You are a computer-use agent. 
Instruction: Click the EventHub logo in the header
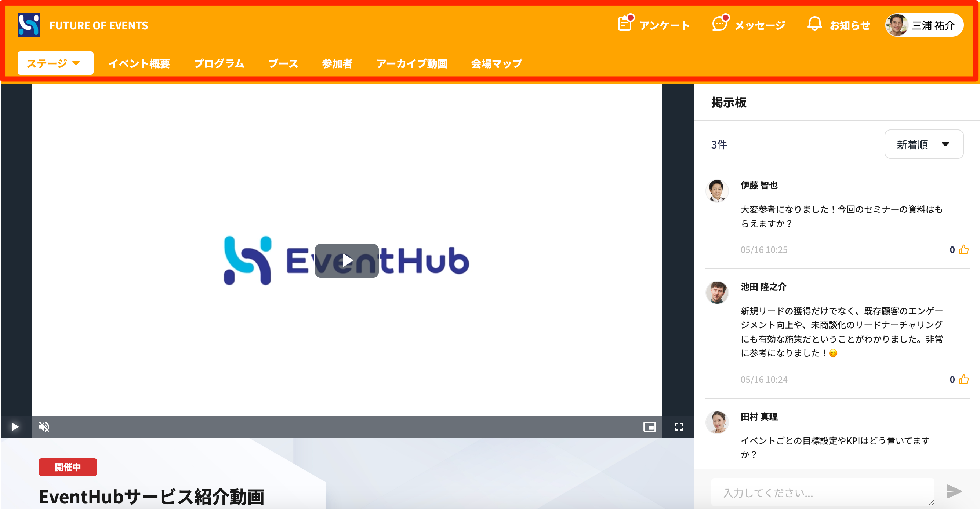point(29,25)
